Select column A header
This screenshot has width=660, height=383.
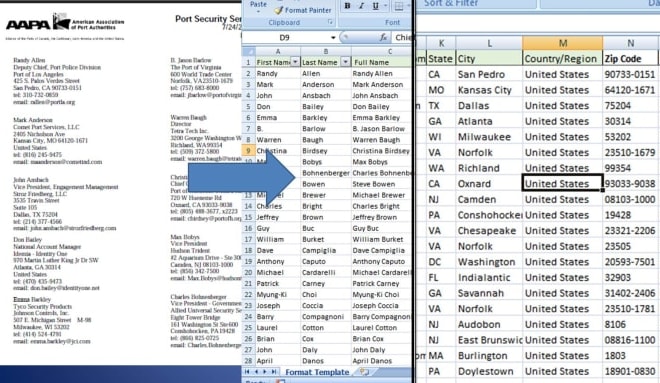pyautogui.click(x=277, y=51)
